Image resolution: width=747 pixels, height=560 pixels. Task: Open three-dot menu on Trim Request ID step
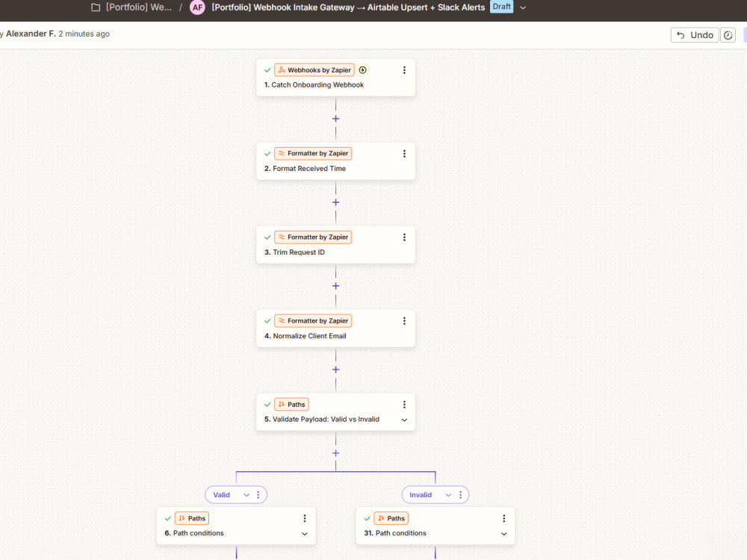pos(404,237)
